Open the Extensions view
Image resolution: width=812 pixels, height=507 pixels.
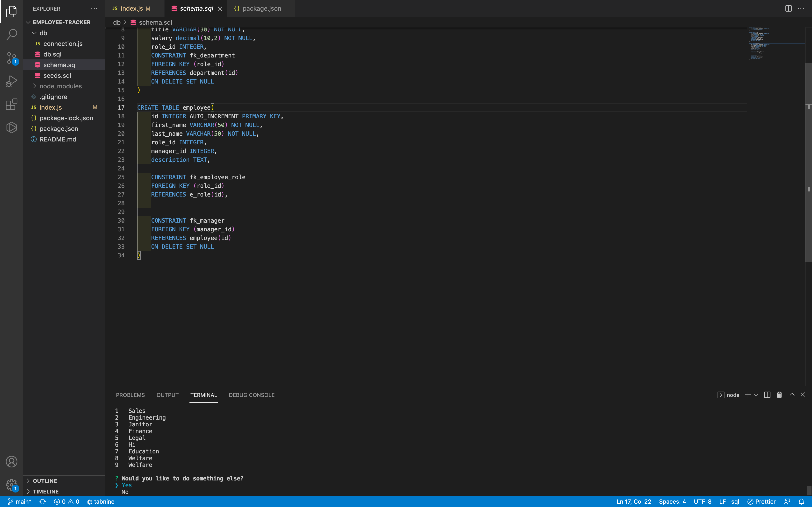coord(11,104)
